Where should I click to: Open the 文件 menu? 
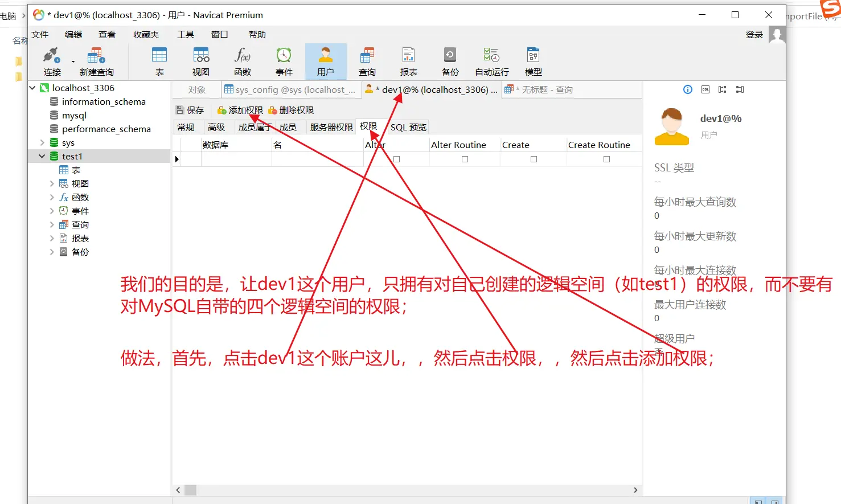click(40, 35)
